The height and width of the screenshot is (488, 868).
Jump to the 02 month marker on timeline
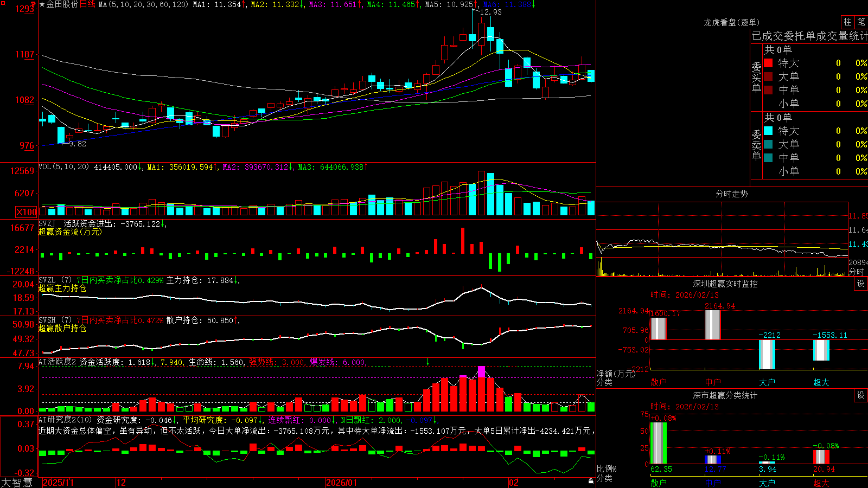pos(514,483)
